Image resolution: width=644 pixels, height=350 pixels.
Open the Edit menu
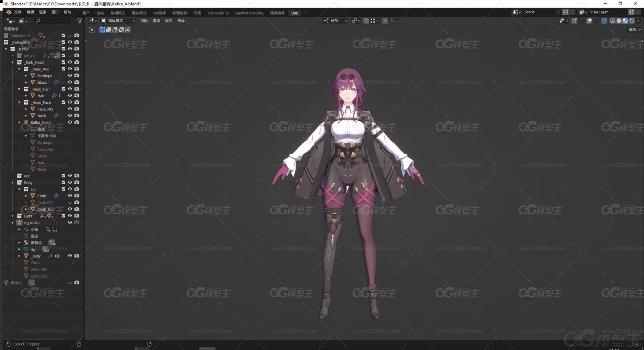pyautogui.click(x=30, y=12)
